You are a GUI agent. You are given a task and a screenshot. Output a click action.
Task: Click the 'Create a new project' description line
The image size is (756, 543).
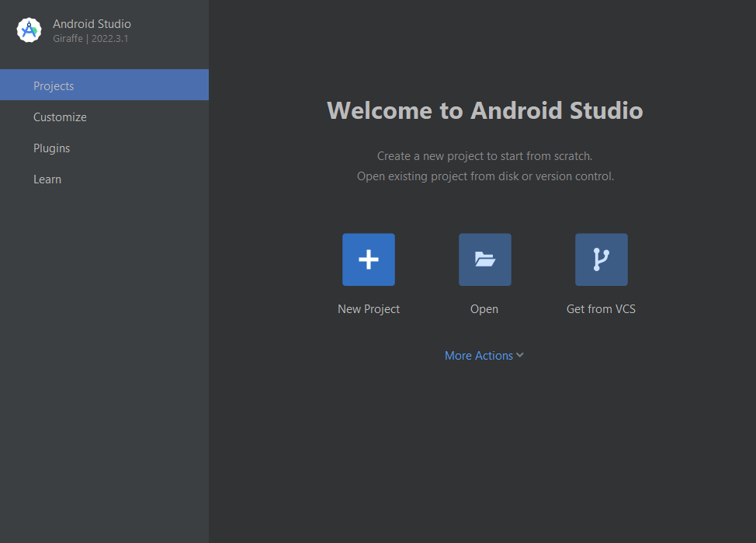tap(484, 156)
